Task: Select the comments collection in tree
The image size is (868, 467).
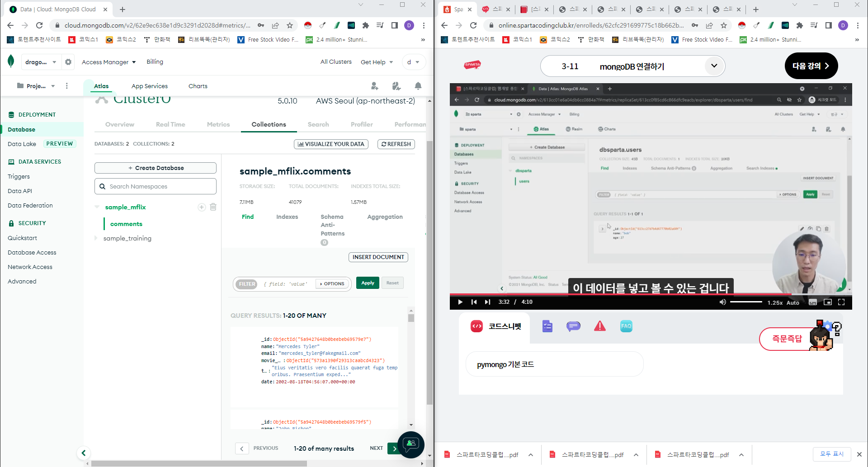Action: pos(126,224)
